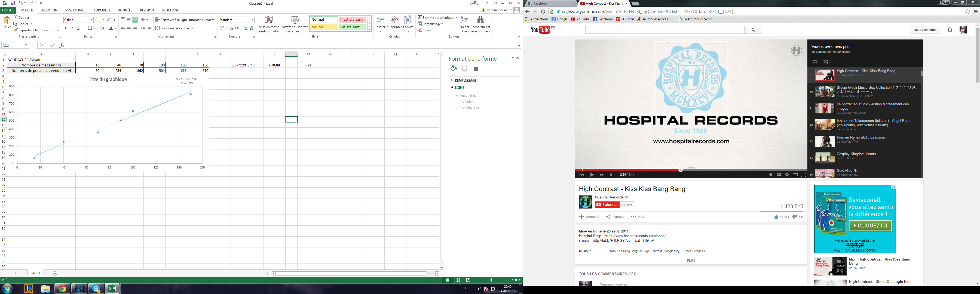Open the Name Box L12 dropdown
This screenshot has width=980, height=294.
coord(26,45)
